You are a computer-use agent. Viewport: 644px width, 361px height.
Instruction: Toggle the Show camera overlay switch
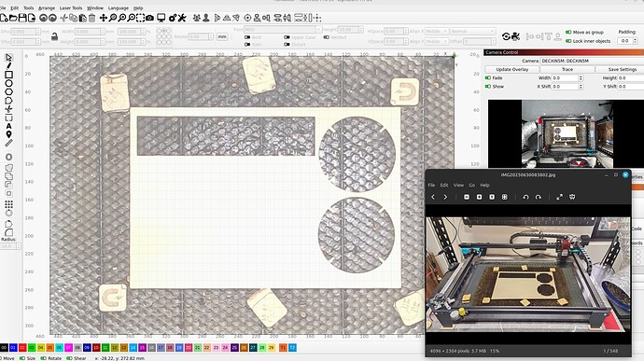[x=488, y=87]
